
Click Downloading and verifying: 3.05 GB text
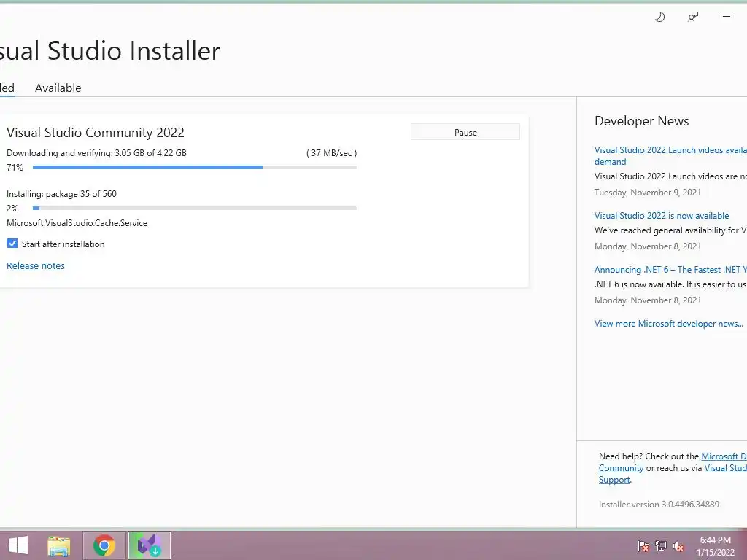[x=97, y=153]
